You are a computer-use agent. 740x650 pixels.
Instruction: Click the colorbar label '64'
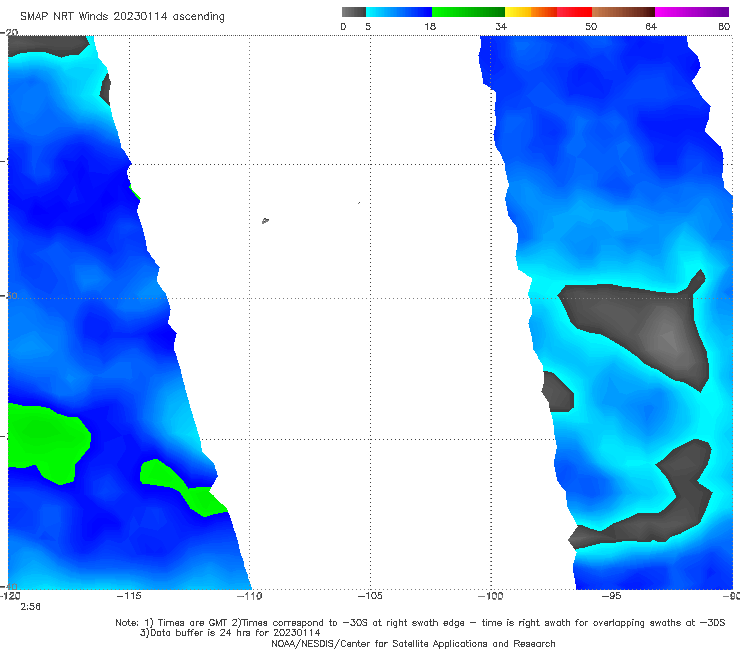(651, 27)
